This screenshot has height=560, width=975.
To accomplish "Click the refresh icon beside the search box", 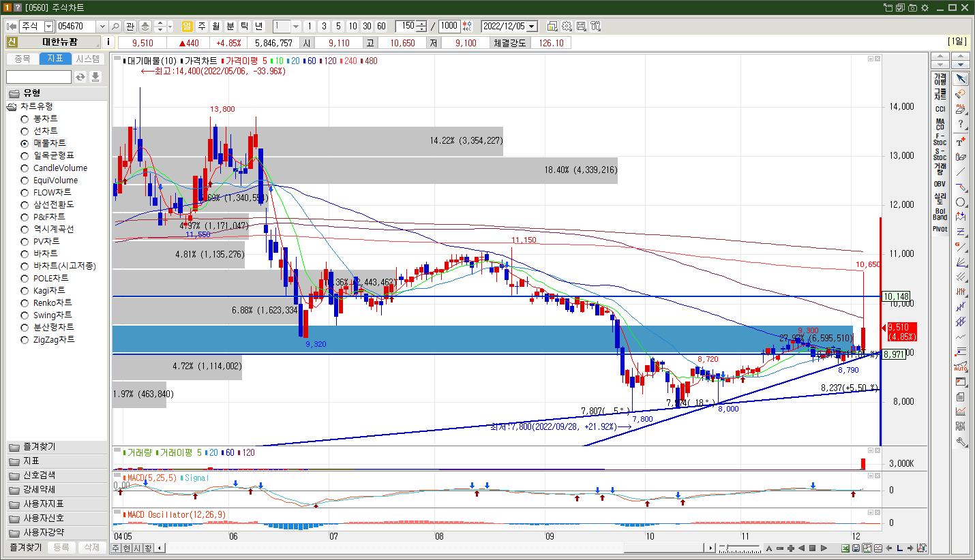I will (80, 77).
